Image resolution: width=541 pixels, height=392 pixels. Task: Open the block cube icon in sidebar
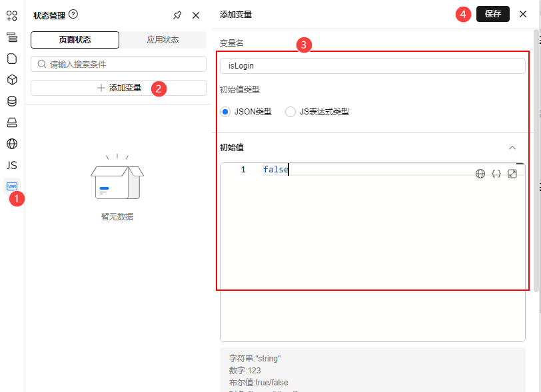click(12, 80)
